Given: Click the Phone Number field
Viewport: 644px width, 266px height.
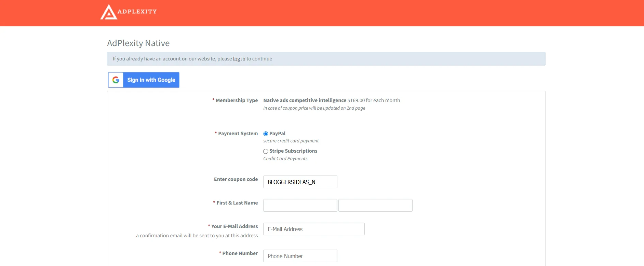Looking at the screenshot, I should click(300, 256).
